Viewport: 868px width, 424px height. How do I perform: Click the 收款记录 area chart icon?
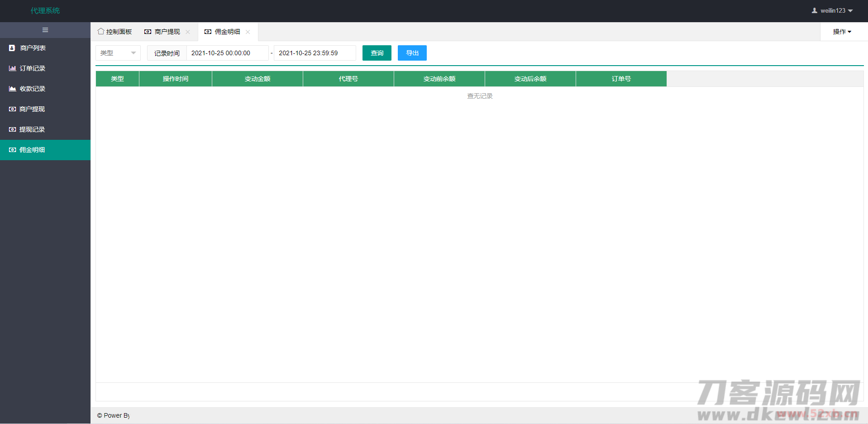[x=12, y=89]
